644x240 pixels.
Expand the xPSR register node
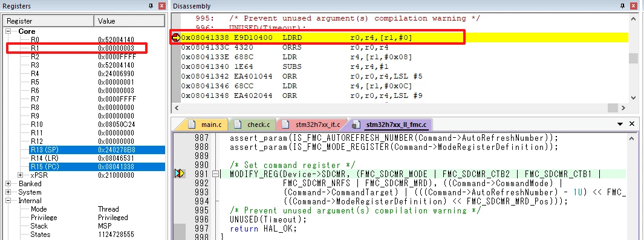pyautogui.click(x=20, y=175)
